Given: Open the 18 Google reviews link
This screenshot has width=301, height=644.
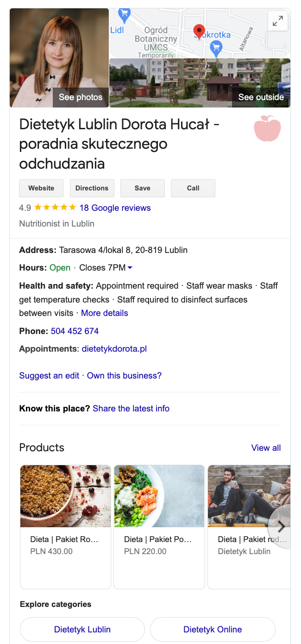Looking at the screenshot, I should [x=115, y=208].
